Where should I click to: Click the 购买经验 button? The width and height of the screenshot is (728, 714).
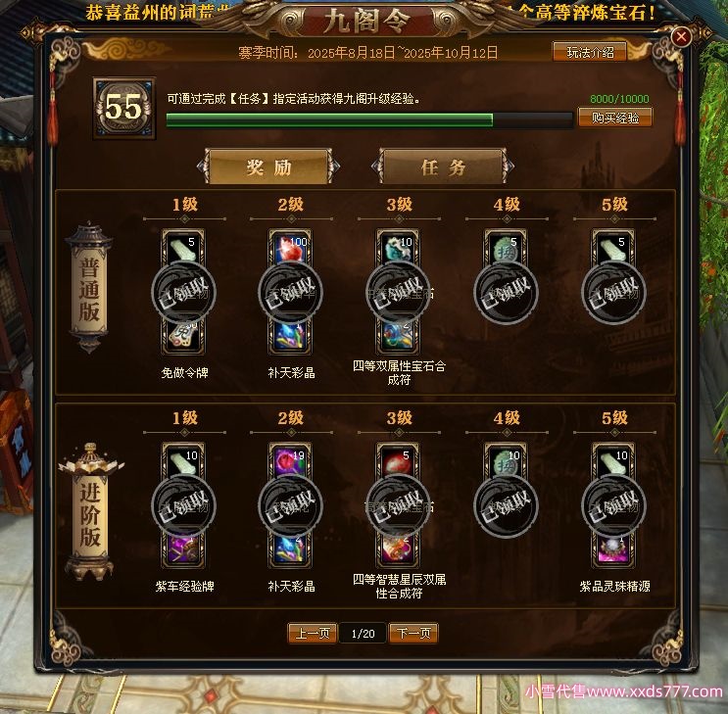[x=615, y=118]
